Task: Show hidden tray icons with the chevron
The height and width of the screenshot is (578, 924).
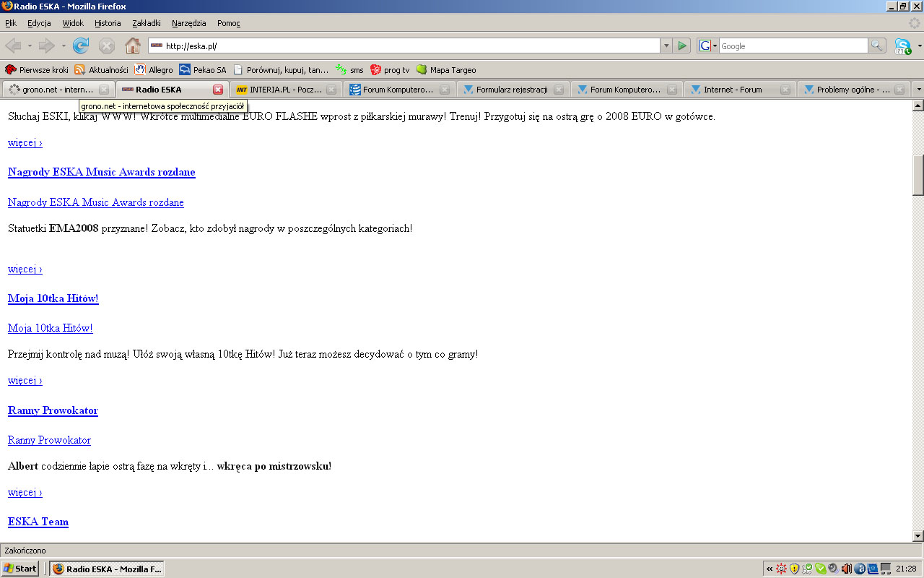Action: 770,569
